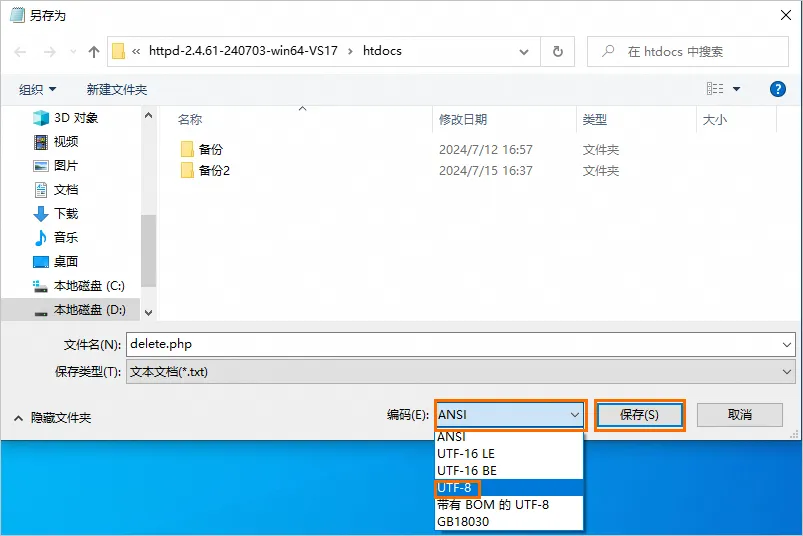803x536 pixels.
Task: Choose GB18030 encoding
Action: click(x=509, y=522)
